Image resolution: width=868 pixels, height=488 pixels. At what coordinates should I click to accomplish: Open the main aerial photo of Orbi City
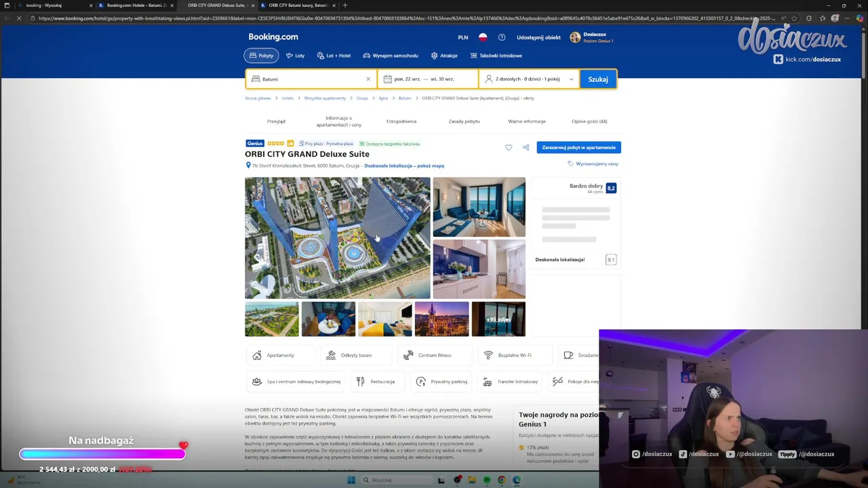(x=338, y=238)
